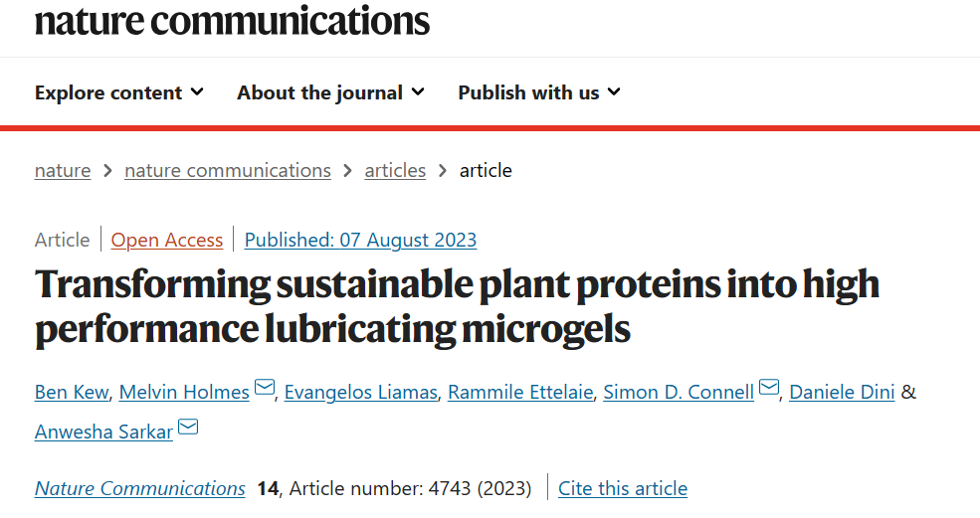Expand the Explore content menu

click(x=118, y=92)
